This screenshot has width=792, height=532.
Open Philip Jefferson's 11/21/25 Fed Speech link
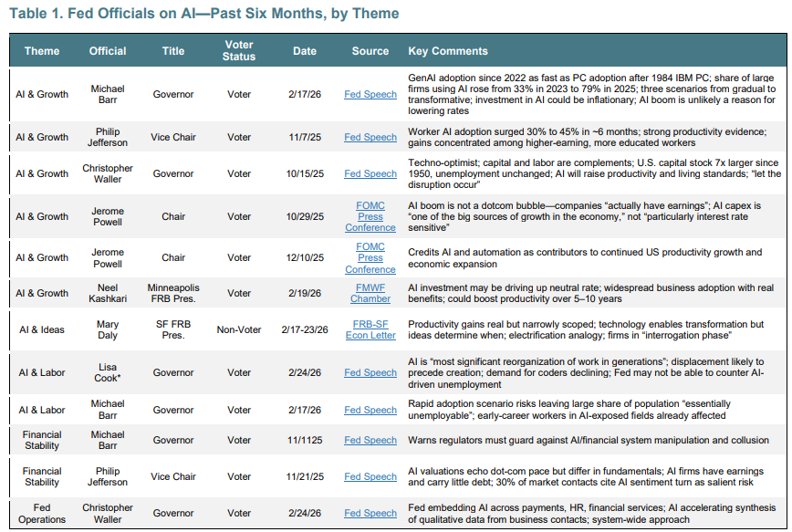coord(370,476)
